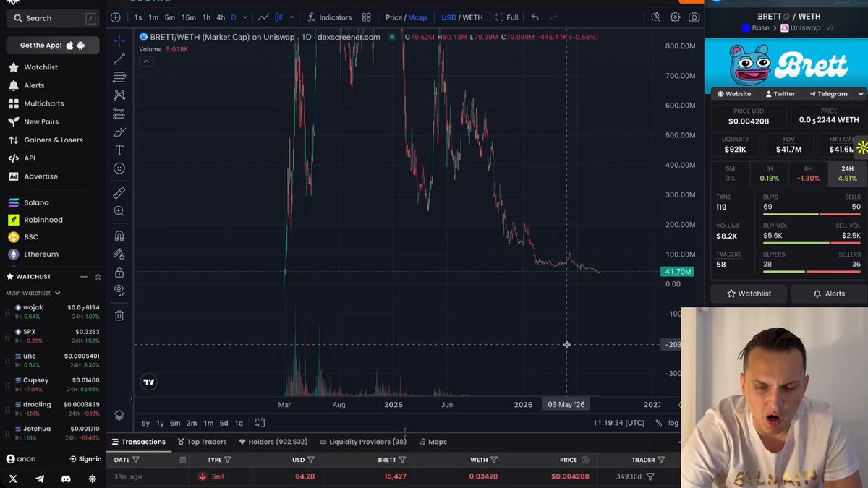Open the USD column filter
The image size is (868, 488).
coord(311,460)
